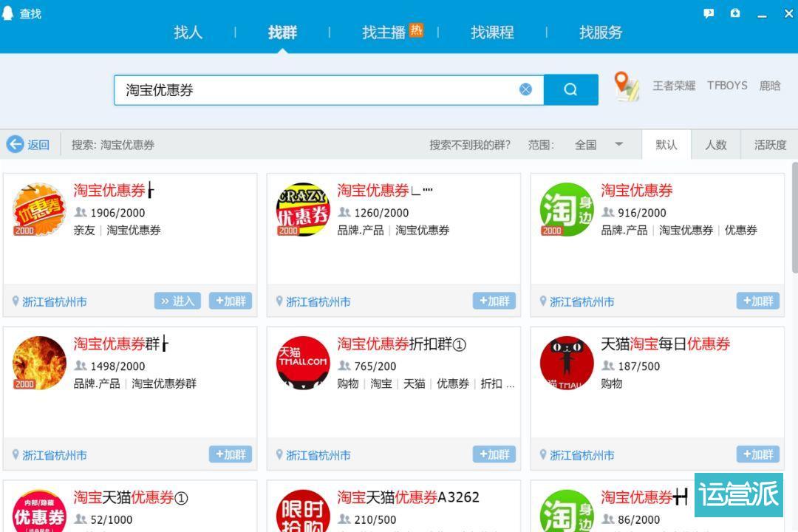
Task: Expand the 范围 全国 dropdown arrow
Action: click(619, 144)
